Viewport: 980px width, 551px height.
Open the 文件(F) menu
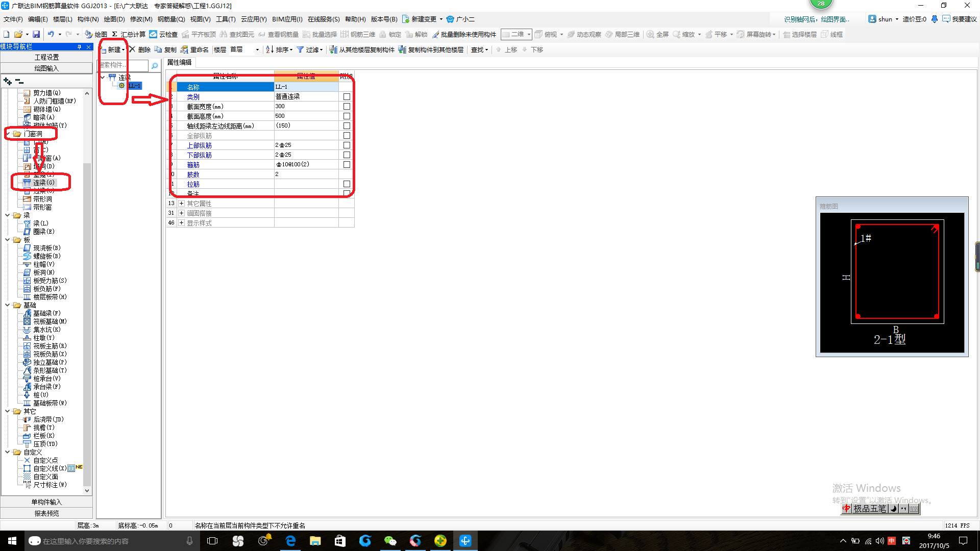(x=13, y=19)
